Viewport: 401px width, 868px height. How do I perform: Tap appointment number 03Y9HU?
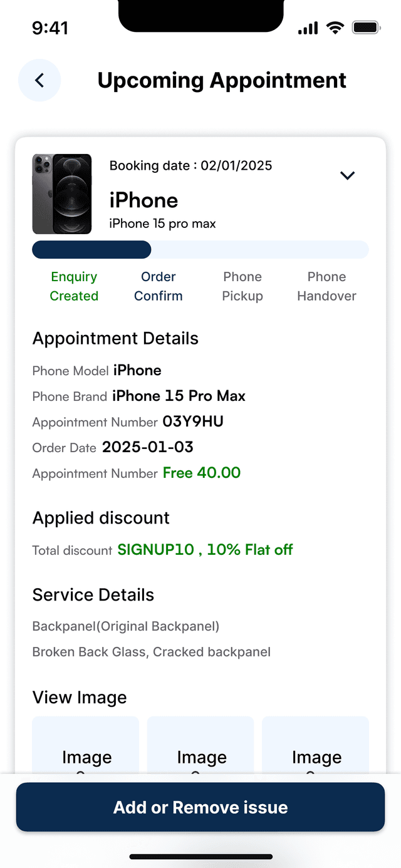click(193, 421)
